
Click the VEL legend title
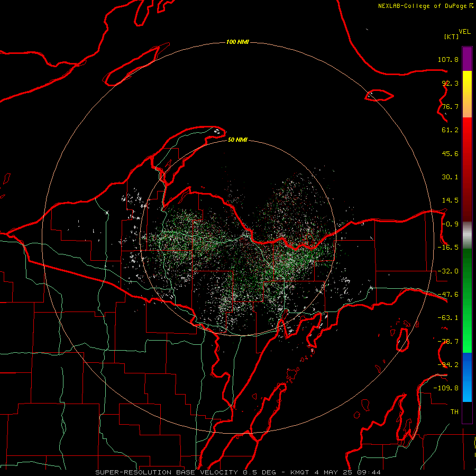[x=464, y=32]
